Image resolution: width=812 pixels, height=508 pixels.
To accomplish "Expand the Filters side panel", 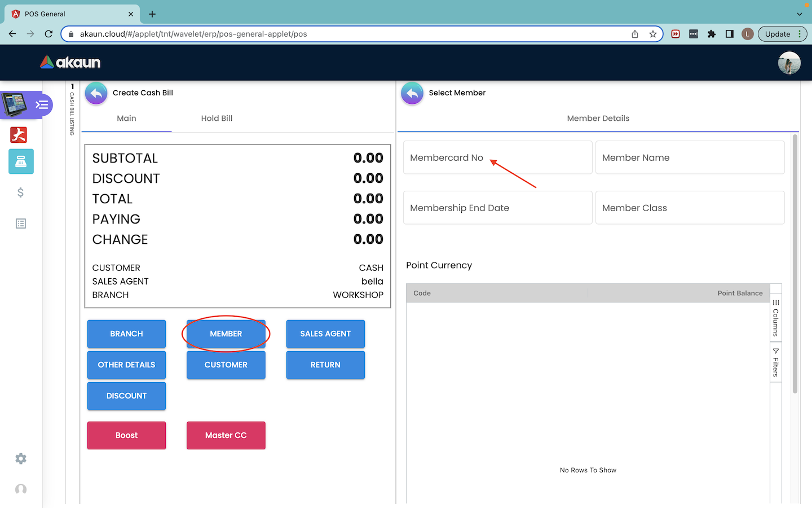I will [776, 362].
